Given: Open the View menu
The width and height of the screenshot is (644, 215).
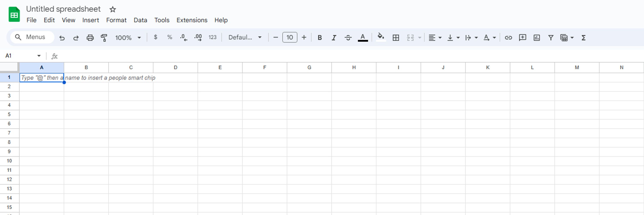Looking at the screenshot, I should point(68,20).
